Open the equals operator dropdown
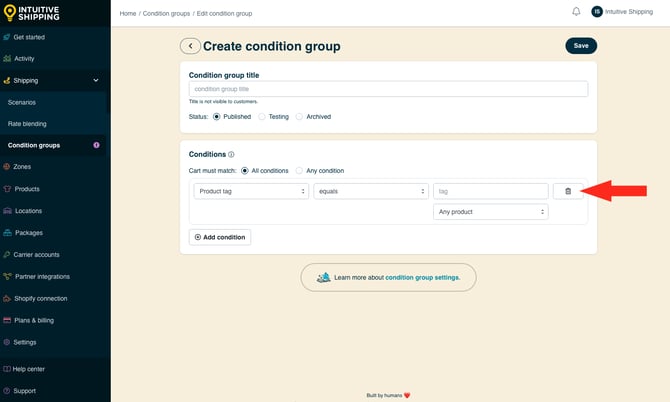 coord(371,191)
